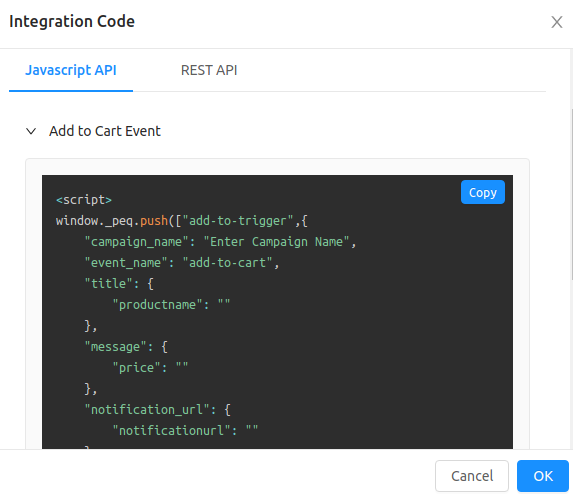This screenshot has width=573, height=499.
Task: Click the "productname" code line
Action: [x=171, y=305]
